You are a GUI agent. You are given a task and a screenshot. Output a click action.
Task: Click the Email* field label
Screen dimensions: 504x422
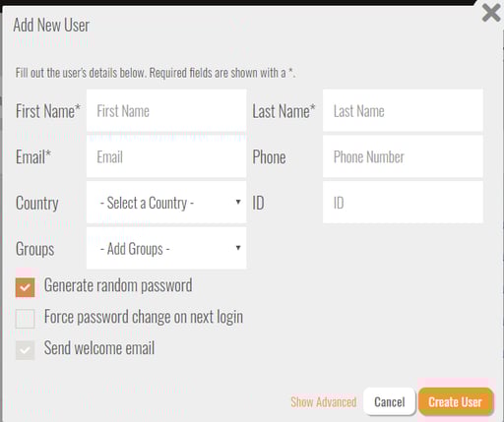(x=33, y=156)
